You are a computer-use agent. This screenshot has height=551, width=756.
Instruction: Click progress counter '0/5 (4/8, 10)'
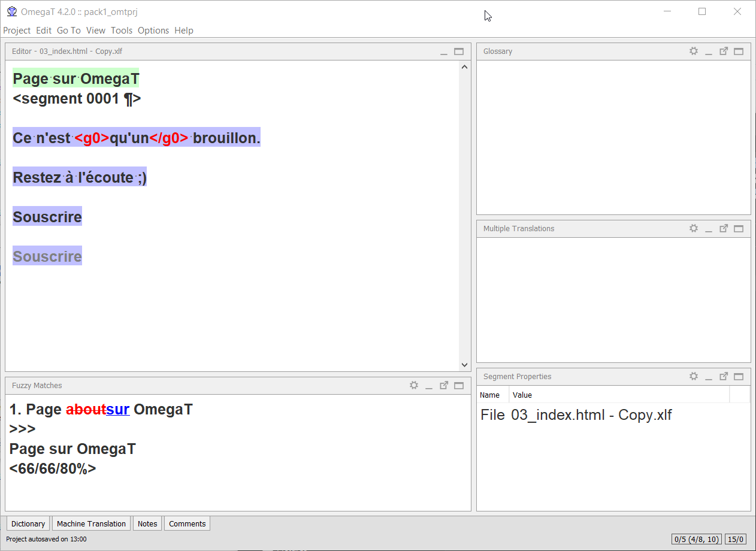(x=697, y=539)
